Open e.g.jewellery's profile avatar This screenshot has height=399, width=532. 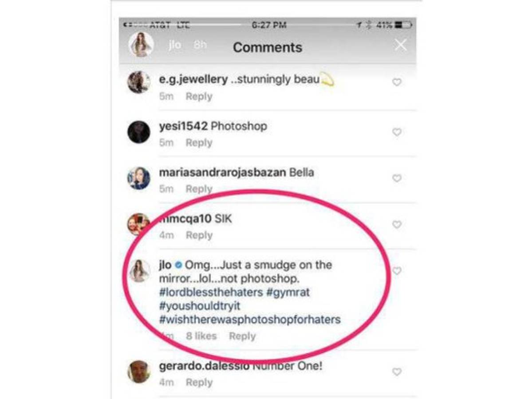tap(139, 82)
